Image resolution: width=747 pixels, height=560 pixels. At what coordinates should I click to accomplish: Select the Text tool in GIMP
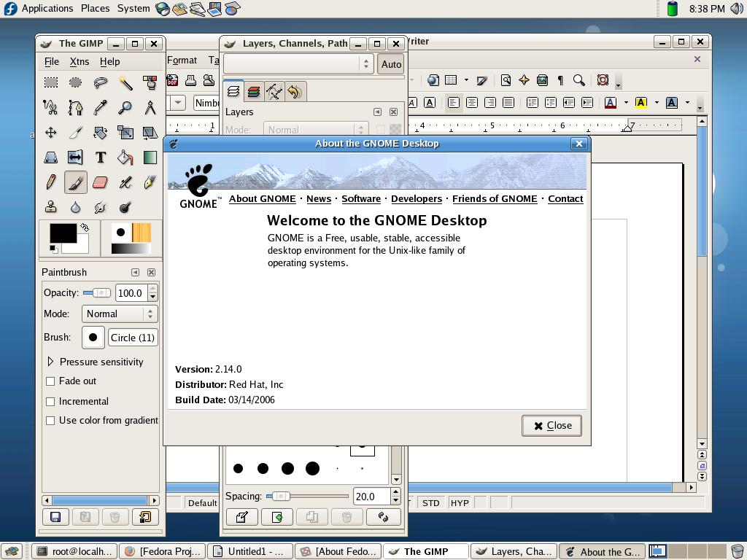click(x=100, y=157)
